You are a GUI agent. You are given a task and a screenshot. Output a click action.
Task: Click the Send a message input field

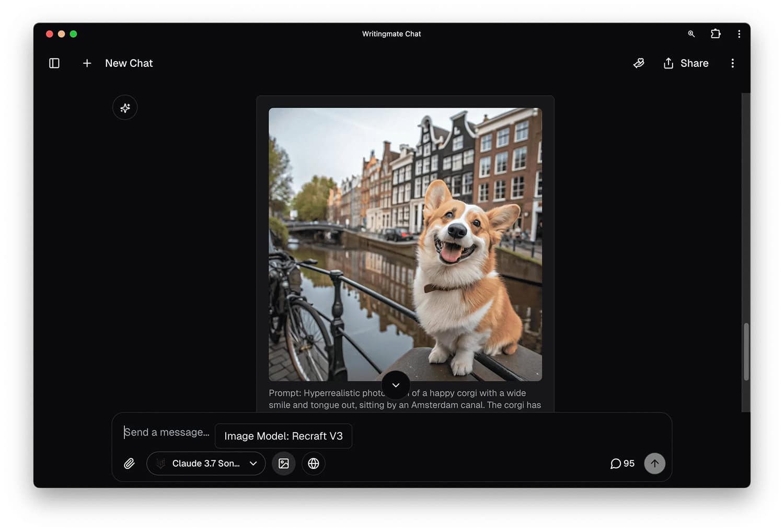tap(166, 432)
